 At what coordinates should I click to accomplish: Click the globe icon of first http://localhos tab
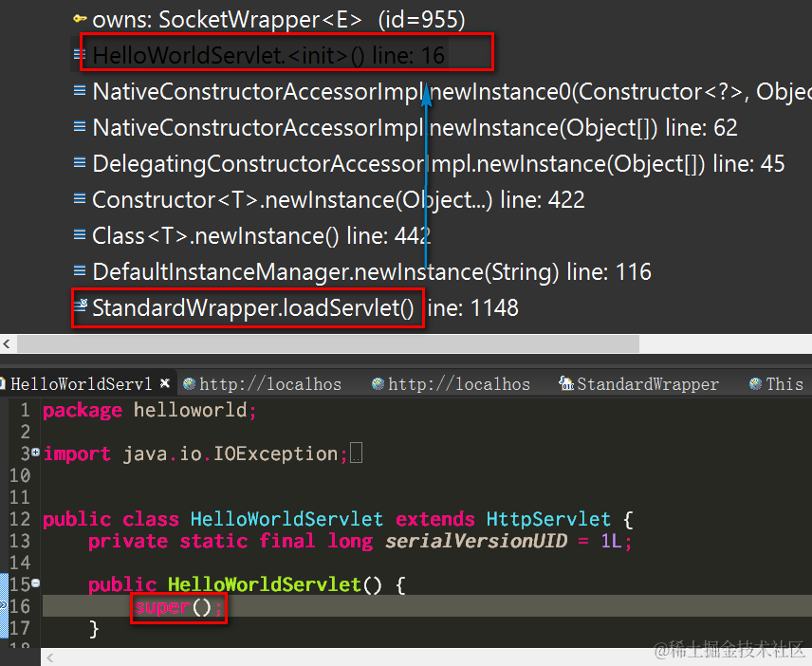pyautogui.click(x=190, y=383)
